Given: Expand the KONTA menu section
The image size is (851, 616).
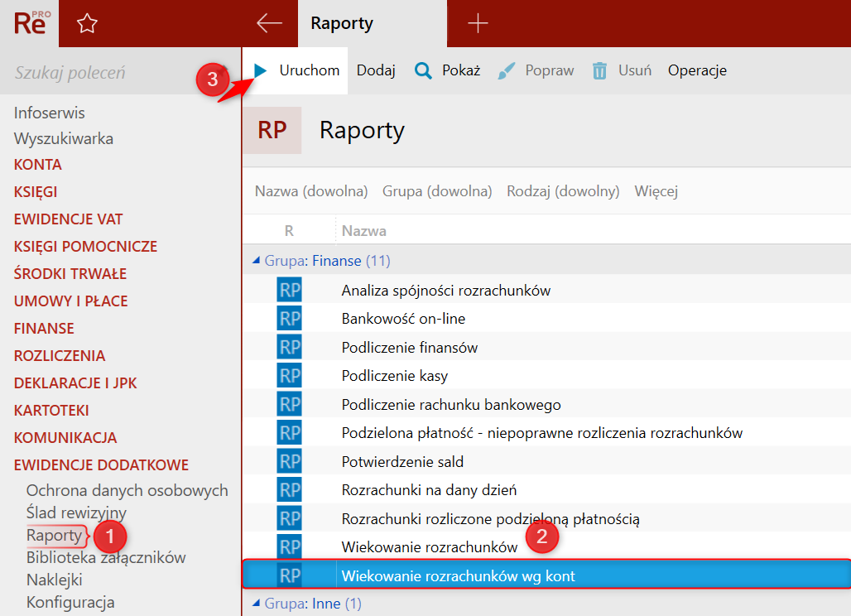Looking at the screenshot, I should tap(37, 165).
